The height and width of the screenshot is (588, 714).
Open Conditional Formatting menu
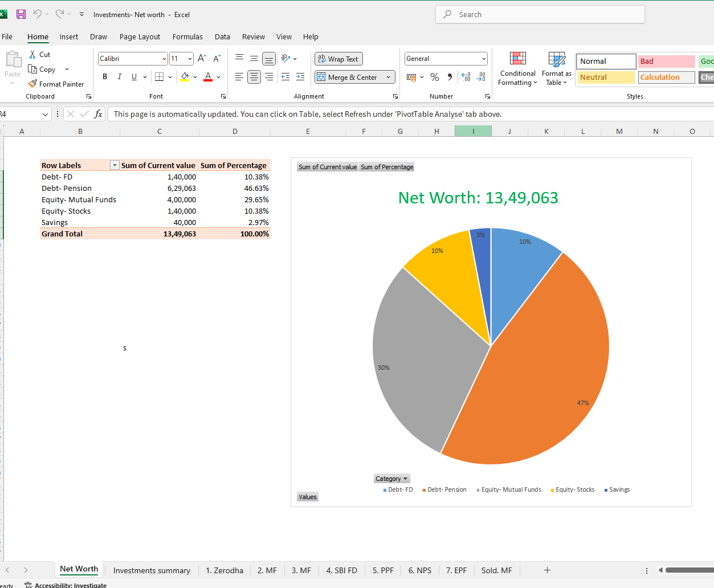(517, 69)
